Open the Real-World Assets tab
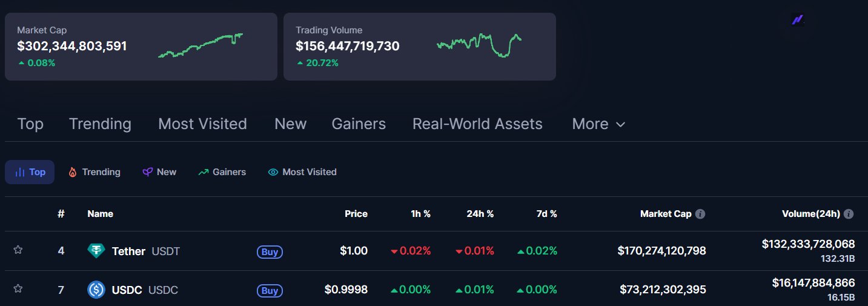 [x=477, y=124]
